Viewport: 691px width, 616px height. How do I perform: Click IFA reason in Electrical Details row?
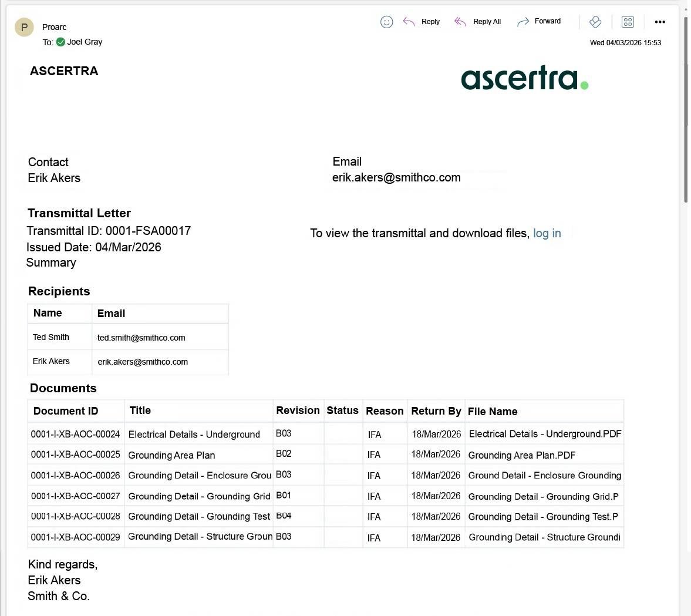pos(375,435)
